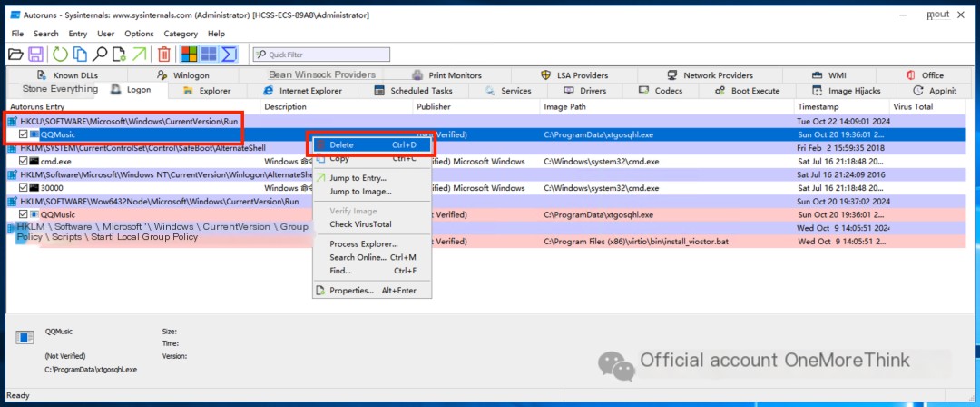
Task: Click the purple Save toolbar icon
Action: tap(36, 55)
